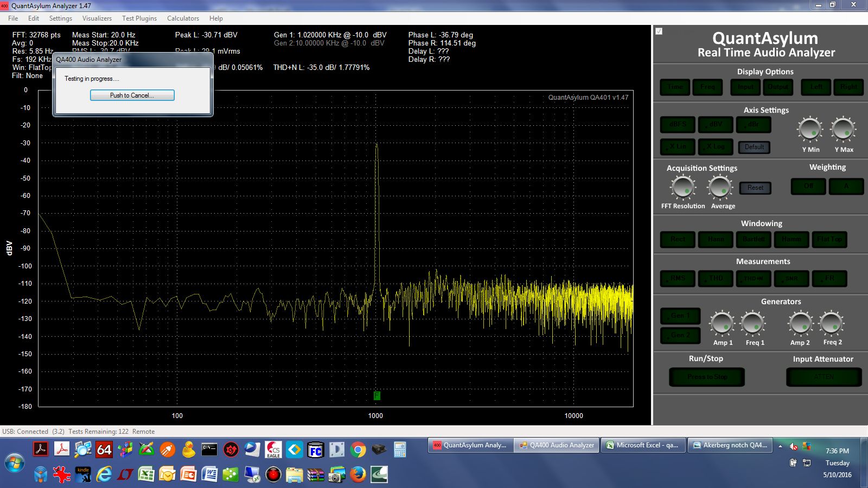868x488 pixels.
Task: Launch CadSoft EAGLE from the taskbar
Action: point(273,450)
